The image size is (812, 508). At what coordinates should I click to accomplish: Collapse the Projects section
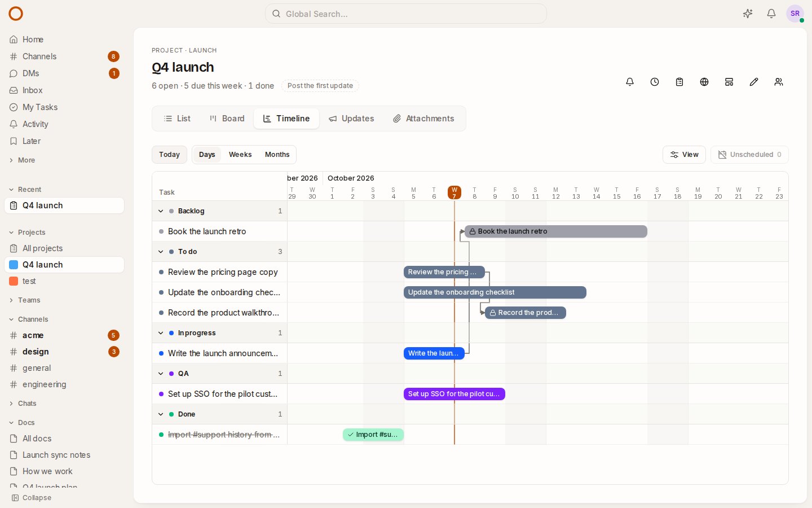pos(27,233)
